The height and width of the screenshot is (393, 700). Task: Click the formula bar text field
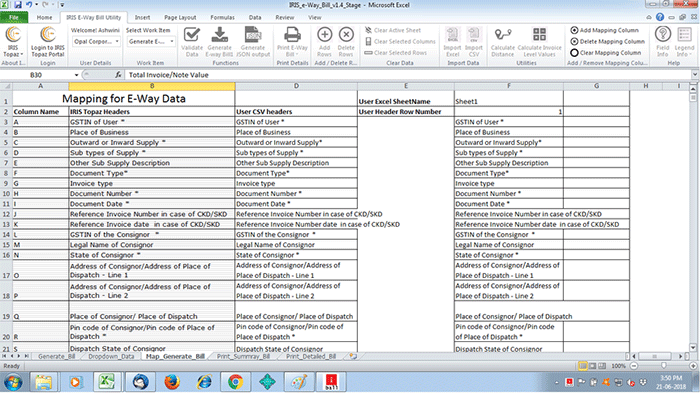tap(406, 75)
